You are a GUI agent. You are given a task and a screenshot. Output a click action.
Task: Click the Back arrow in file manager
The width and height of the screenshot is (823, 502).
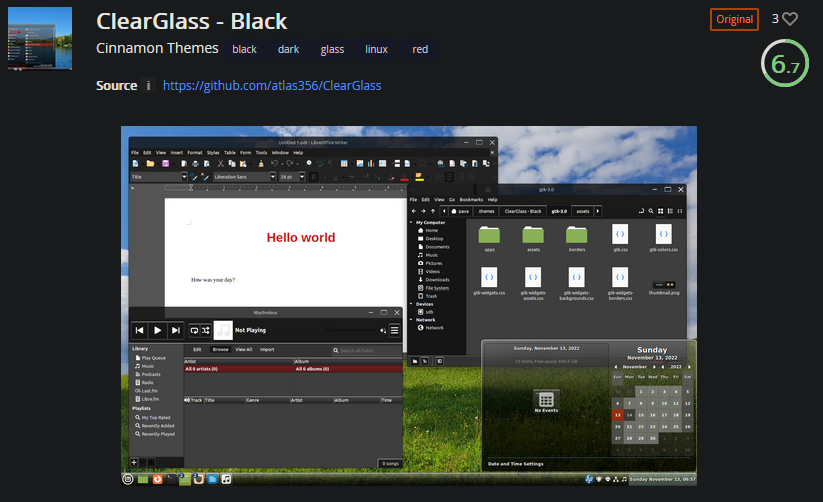[414, 211]
